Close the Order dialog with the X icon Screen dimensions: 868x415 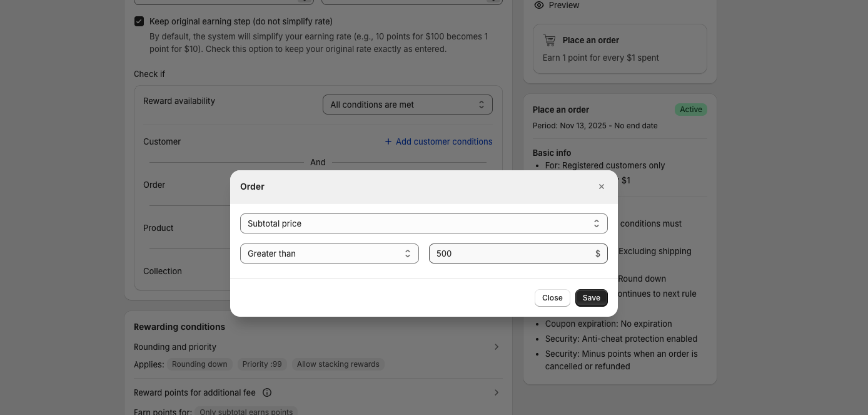602,187
